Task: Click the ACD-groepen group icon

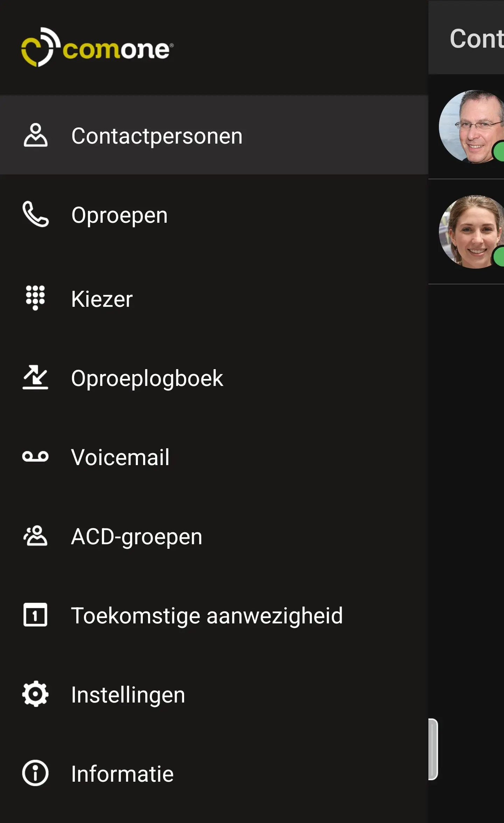Action: pos(35,536)
